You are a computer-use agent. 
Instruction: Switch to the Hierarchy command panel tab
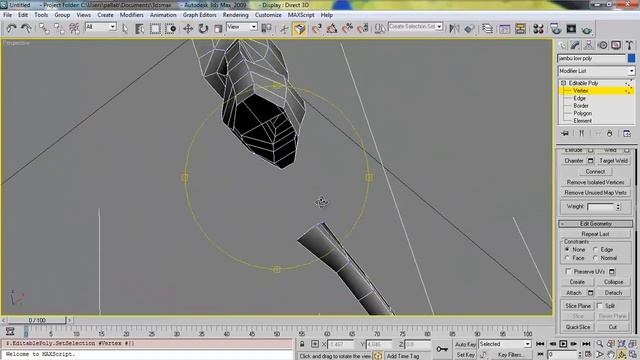coord(589,45)
